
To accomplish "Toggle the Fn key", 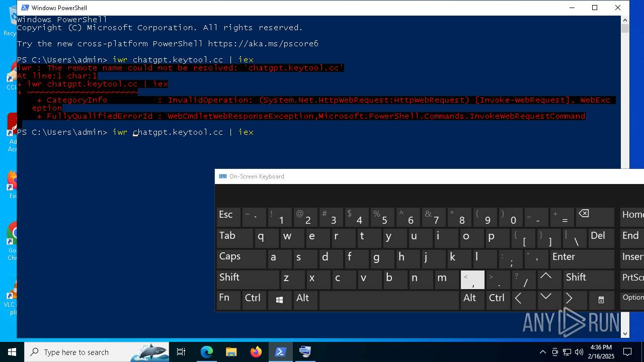I will pyautogui.click(x=228, y=300).
